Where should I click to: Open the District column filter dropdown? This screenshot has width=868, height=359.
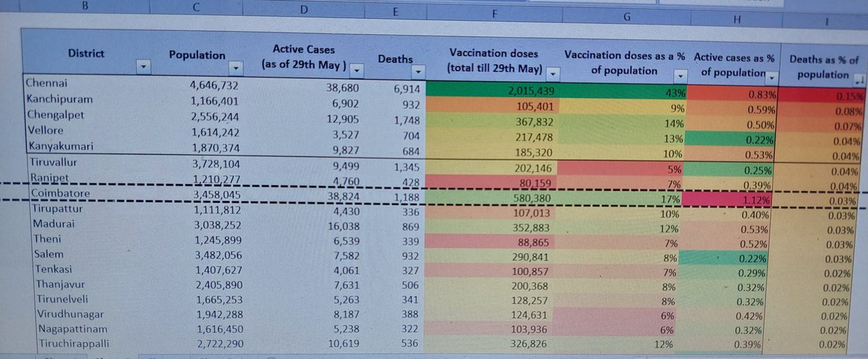coord(143,67)
